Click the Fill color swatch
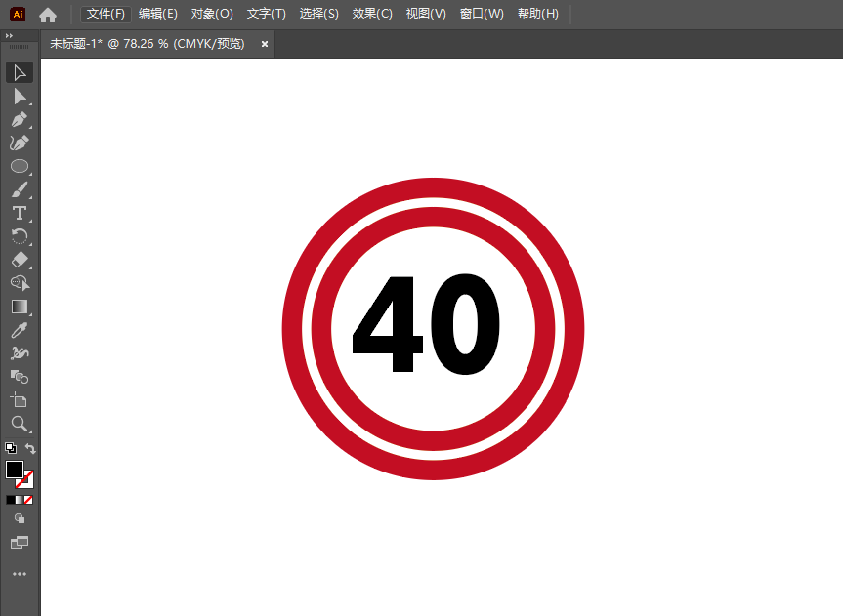This screenshot has width=843, height=616. pyautogui.click(x=13, y=470)
